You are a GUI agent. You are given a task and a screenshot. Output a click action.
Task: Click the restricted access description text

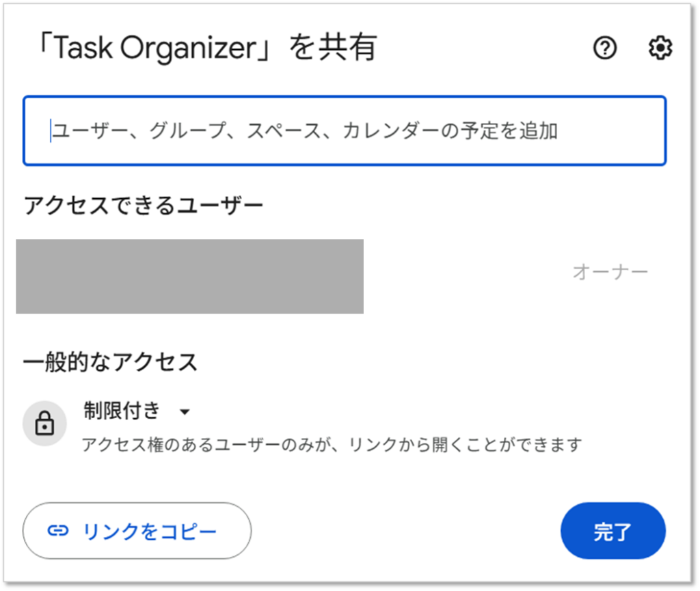332,445
